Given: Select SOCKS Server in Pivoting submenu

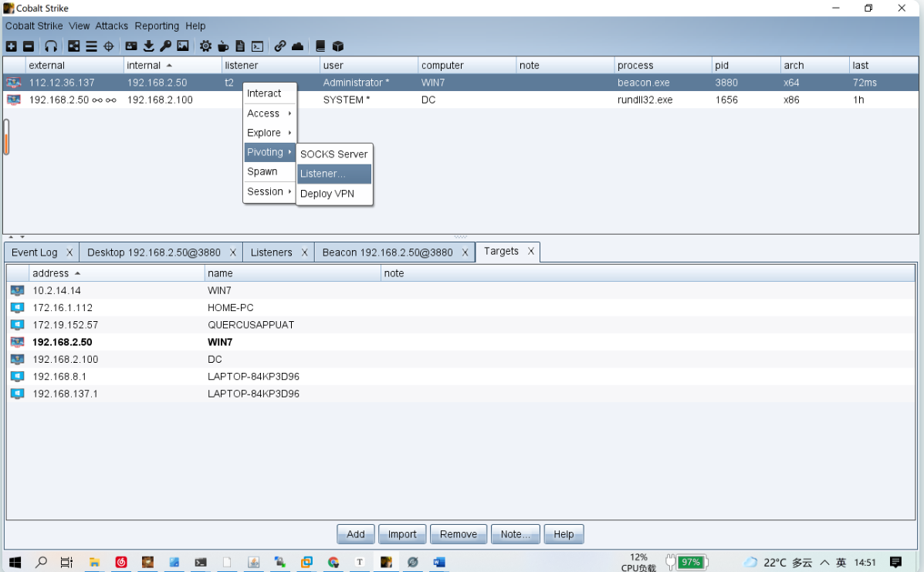Looking at the screenshot, I should pyautogui.click(x=334, y=154).
